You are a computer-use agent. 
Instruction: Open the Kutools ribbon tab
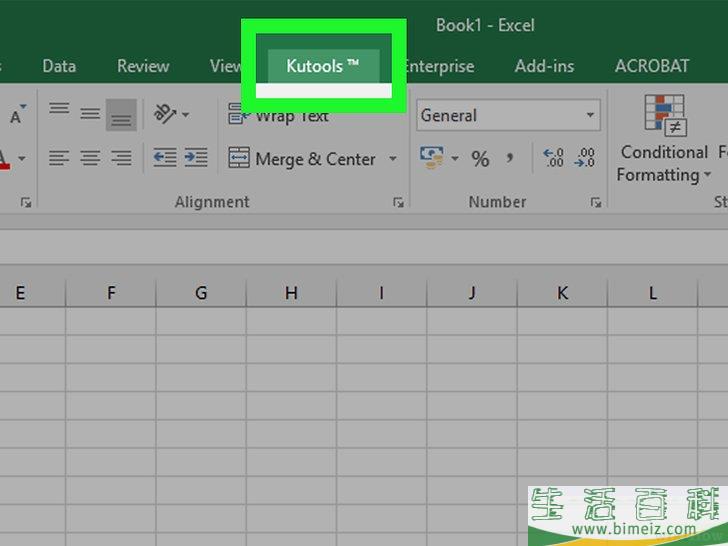(x=323, y=66)
